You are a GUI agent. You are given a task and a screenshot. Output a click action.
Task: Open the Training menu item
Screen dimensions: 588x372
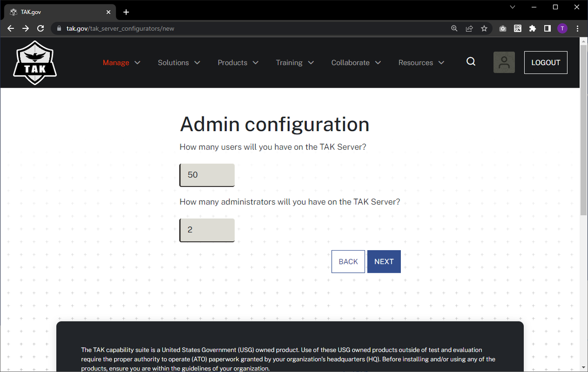click(x=289, y=63)
